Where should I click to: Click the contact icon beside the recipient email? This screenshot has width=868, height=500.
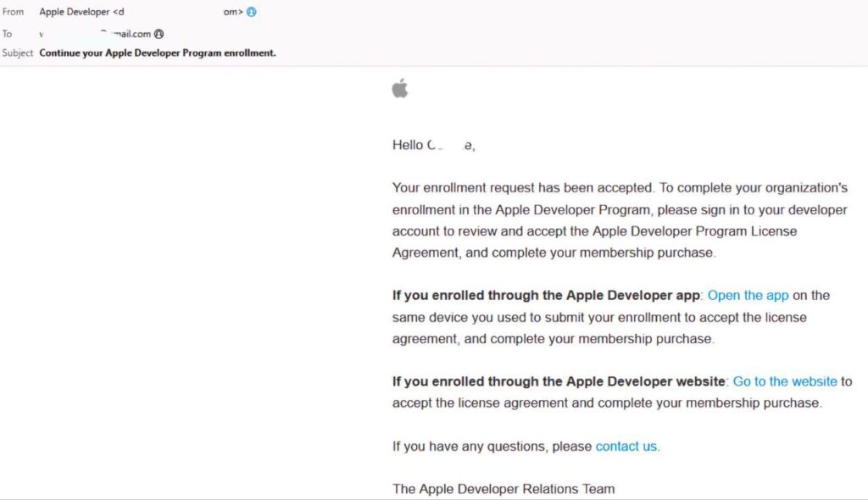point(159,34)
